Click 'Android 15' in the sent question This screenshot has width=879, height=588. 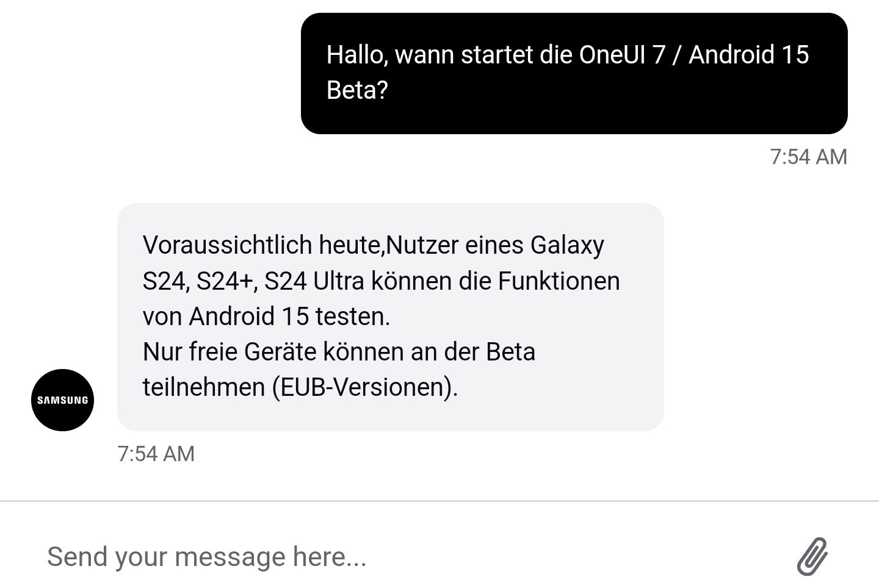tap(749, 55)
